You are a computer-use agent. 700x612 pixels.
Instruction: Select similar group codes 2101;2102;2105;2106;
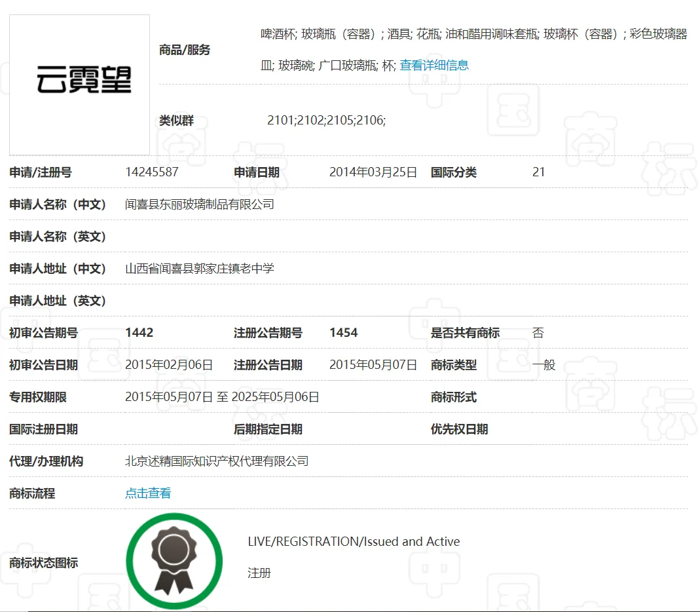pyautogui.click(x=326, y=120)
